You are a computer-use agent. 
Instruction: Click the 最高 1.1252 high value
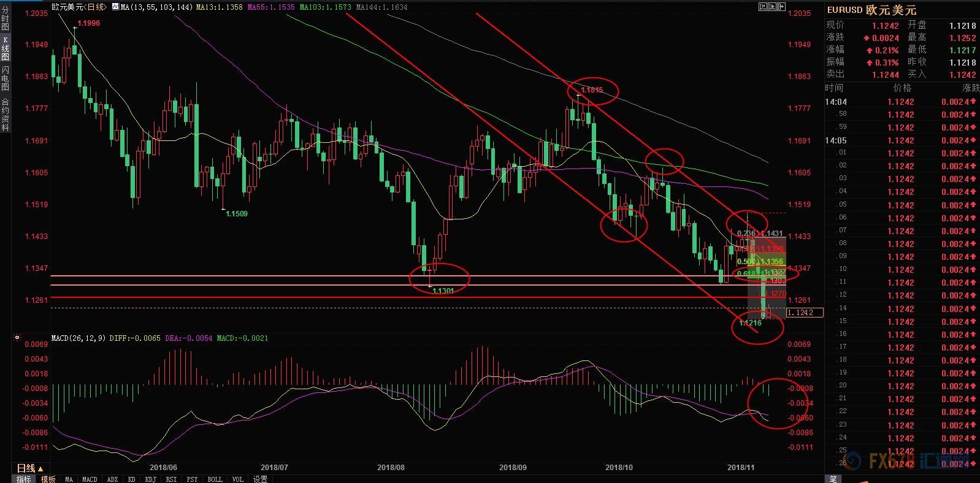(x=963, y=38)
